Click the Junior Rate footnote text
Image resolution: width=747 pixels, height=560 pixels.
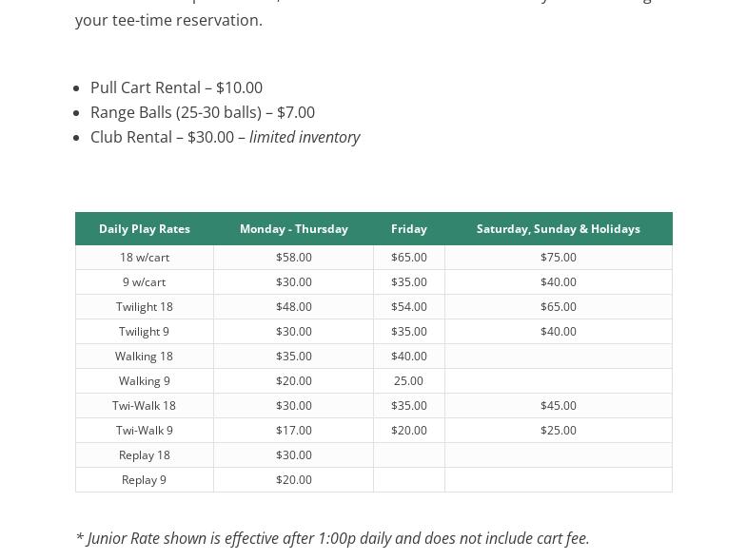(332, 538)
